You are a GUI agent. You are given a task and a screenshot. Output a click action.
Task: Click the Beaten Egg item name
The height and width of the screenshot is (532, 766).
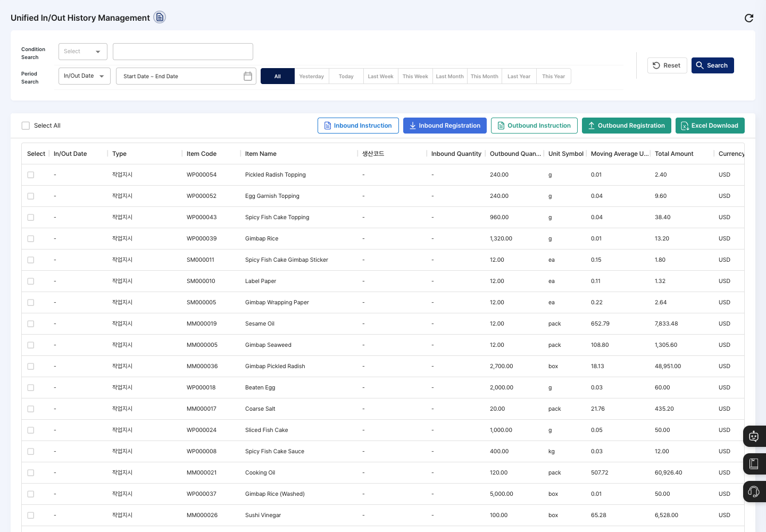tap(260, 388)
